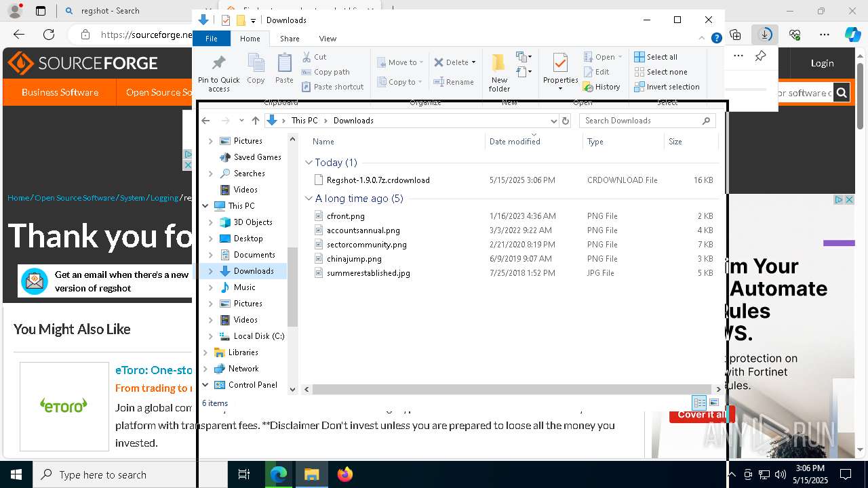Click the Copy ribbon icon
The height and width of the screenshot is (488, 868).
click(x=256, y=68)
